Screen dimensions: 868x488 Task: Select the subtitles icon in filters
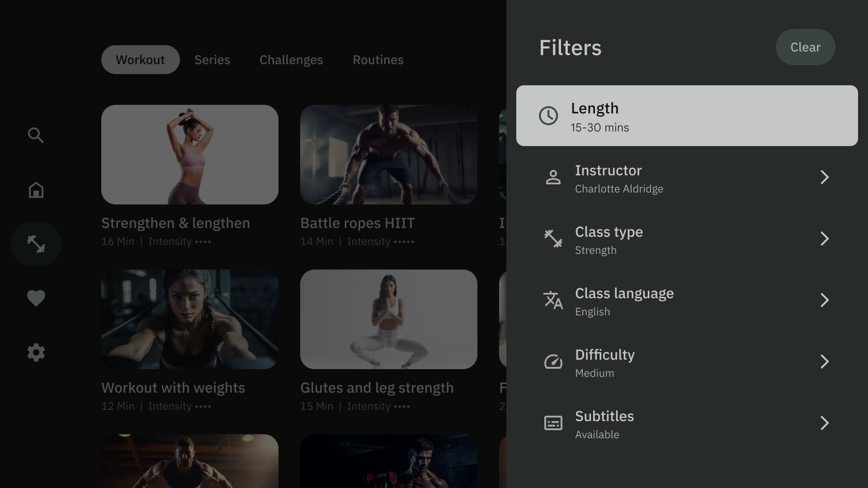553,424
